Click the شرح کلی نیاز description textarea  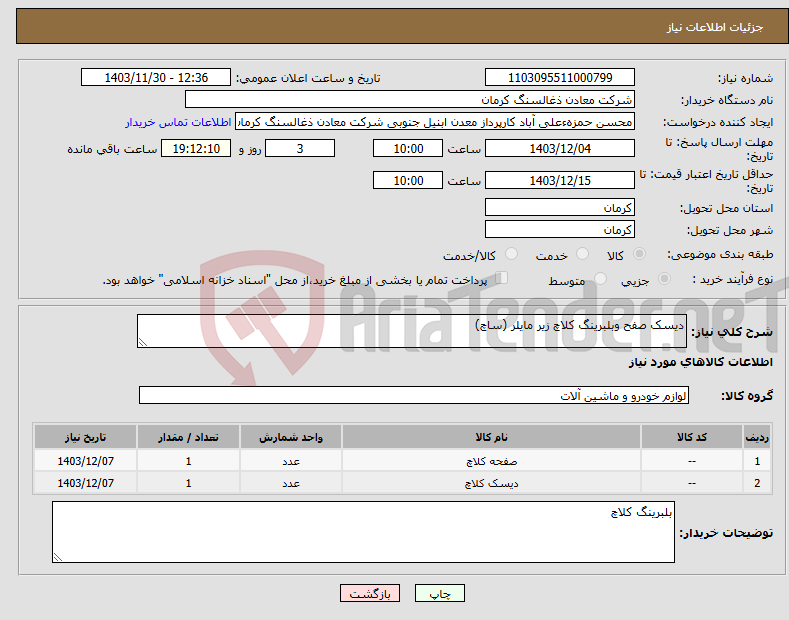(x=412, y=331)
